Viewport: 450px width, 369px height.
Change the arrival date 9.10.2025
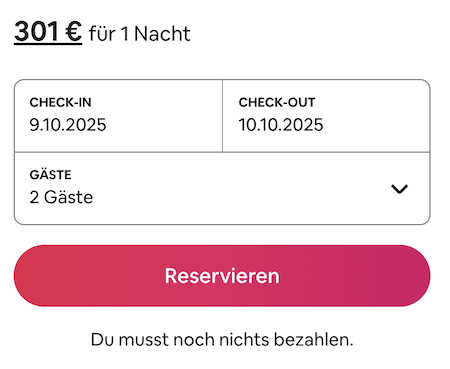(68, 125)
